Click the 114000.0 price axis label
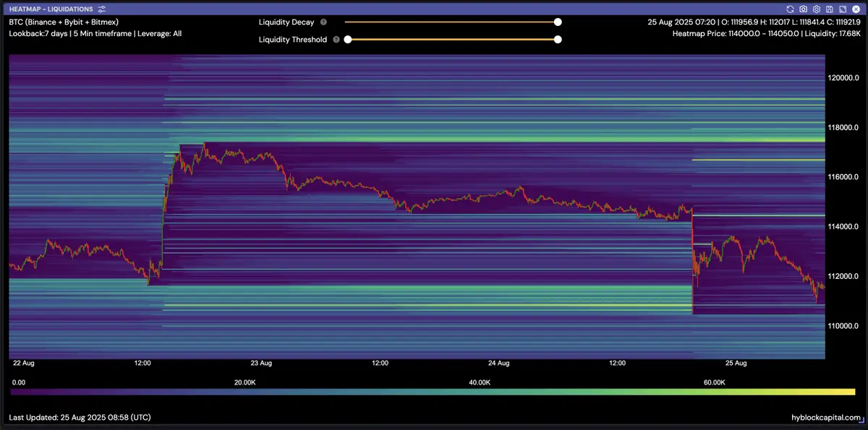Viewport: 868px width, 430px height. tap(843, 227)
